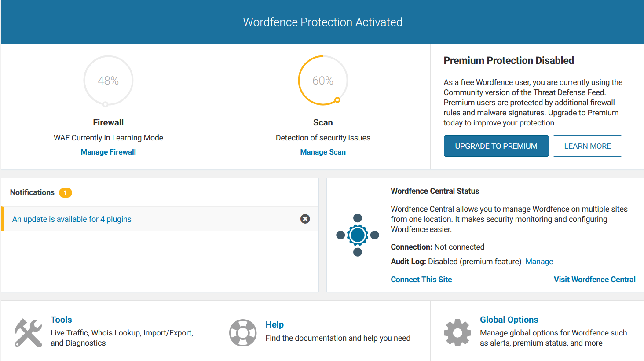This screenshot has width=644, height=361.
Task: Dismiss the plugin update notification
Action: pyautogui.click(x=305, y=219)
